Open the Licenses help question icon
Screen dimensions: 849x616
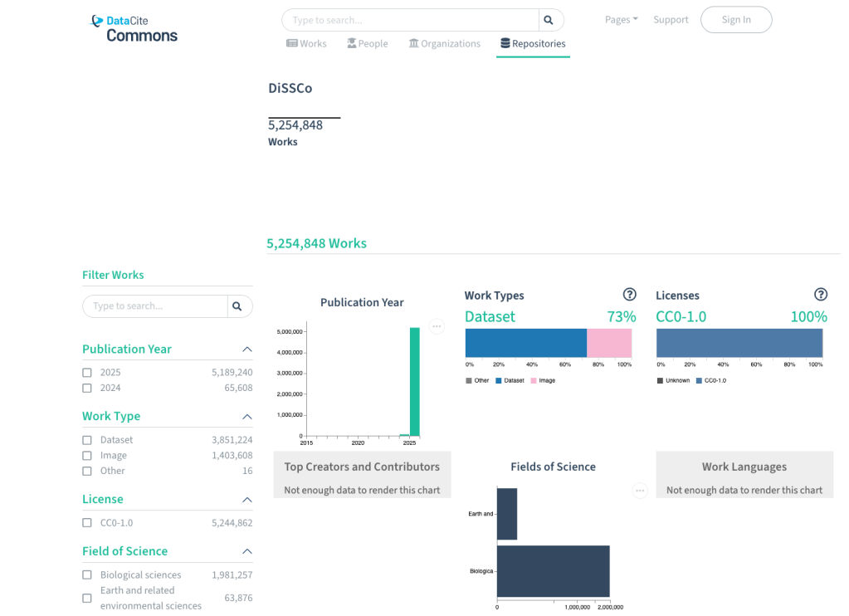pos(820,295)
